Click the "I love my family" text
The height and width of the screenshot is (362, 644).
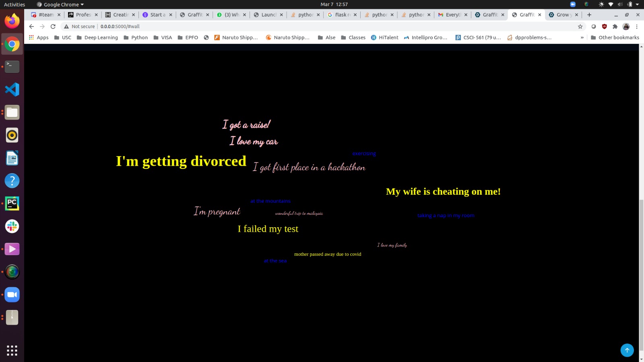392,245
